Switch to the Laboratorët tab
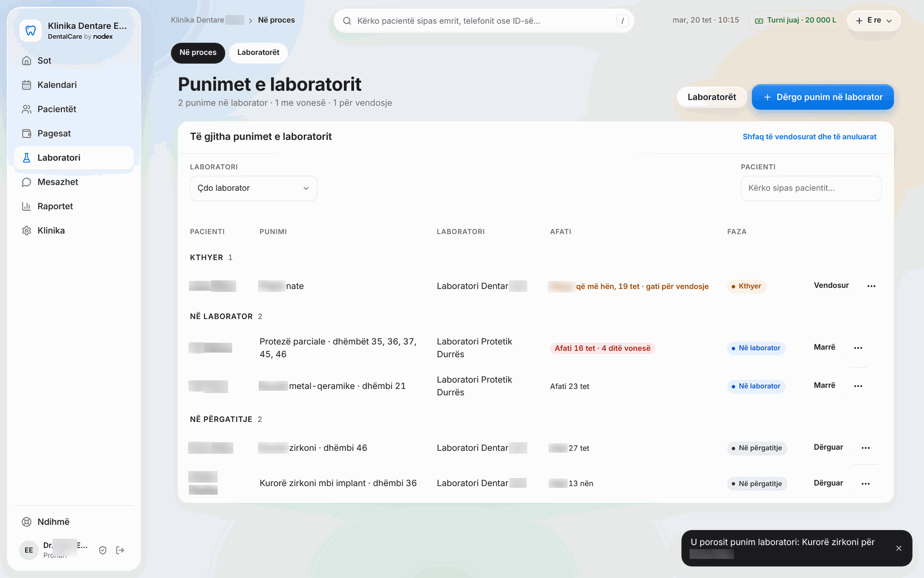Screen dimensions: 924x578 258,53
